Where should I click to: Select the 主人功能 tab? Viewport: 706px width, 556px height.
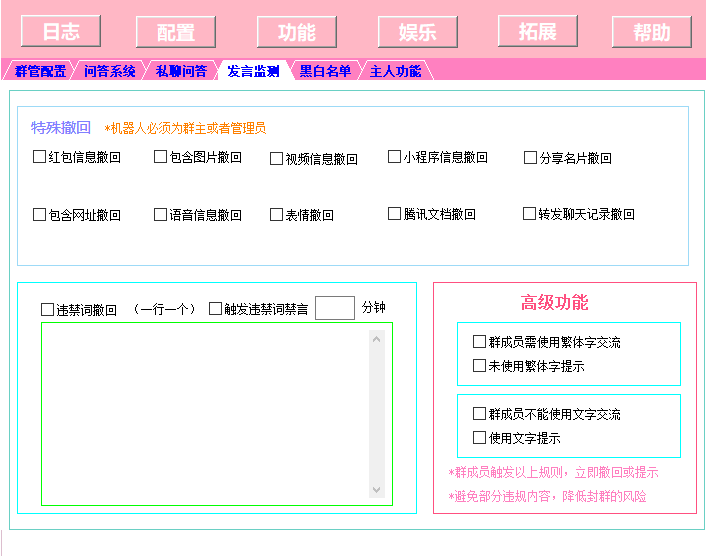395,71
